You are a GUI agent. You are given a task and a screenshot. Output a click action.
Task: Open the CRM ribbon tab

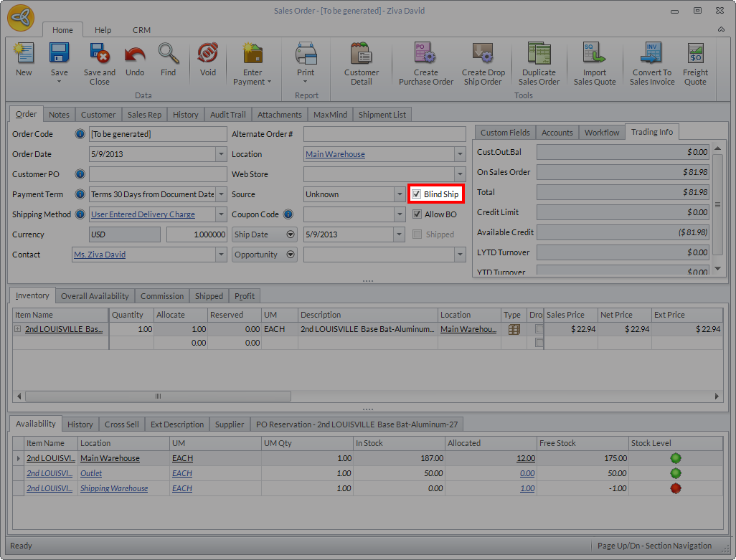(141, 30)
